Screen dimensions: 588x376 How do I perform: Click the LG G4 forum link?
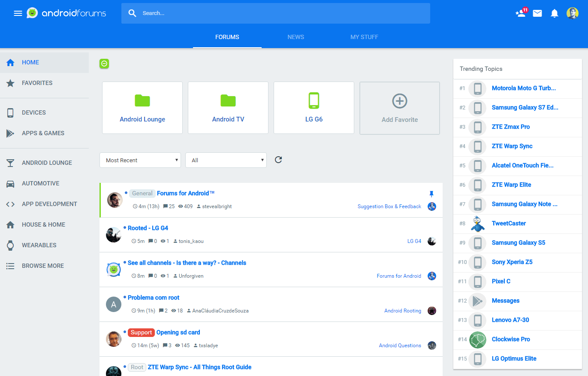click(x=414, y=241)
